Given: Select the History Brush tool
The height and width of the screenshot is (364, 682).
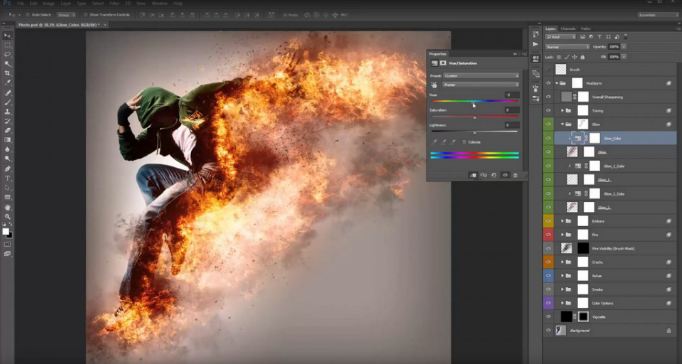Looking at the screenshot, I should 7,121.
